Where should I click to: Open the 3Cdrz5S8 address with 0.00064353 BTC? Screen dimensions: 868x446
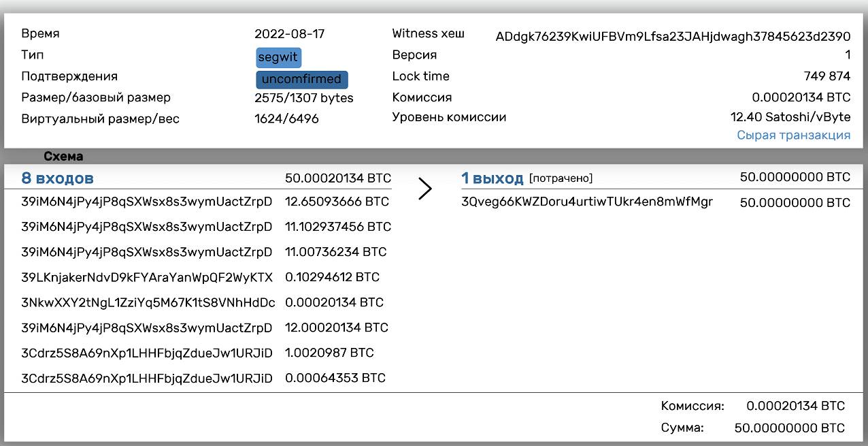(x=147, y=378)
